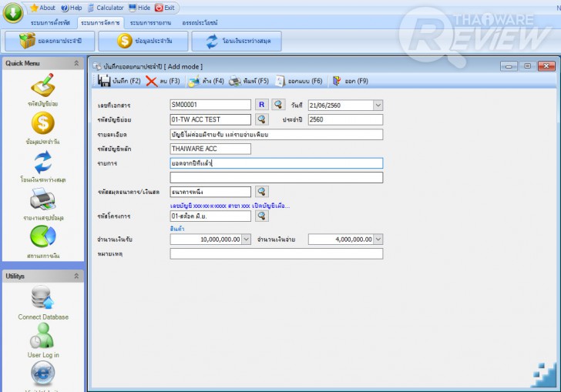Click the Connect Database icon
This screenshot has height=392, width=561.
42,297
